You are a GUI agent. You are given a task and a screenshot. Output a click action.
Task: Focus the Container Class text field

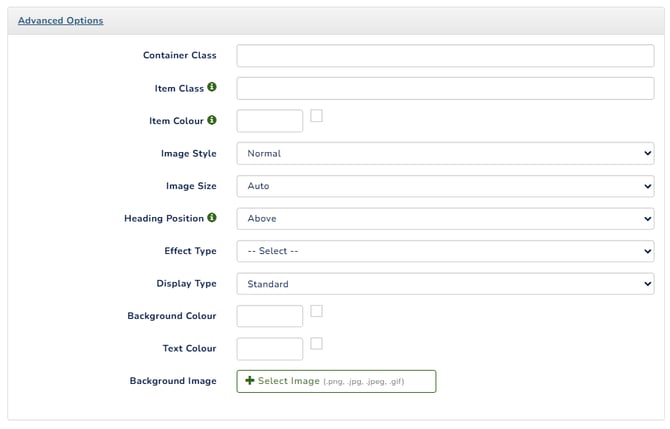(445, 56)
